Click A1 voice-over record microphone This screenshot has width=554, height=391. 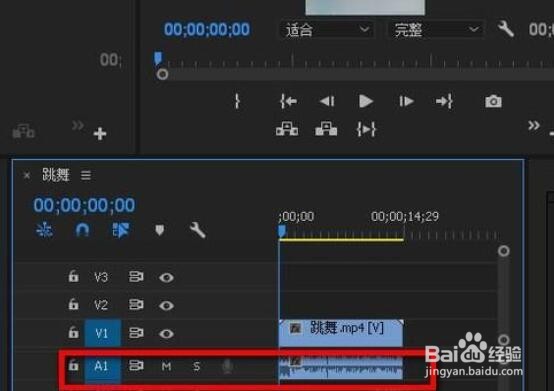click(x=228, y=367)
